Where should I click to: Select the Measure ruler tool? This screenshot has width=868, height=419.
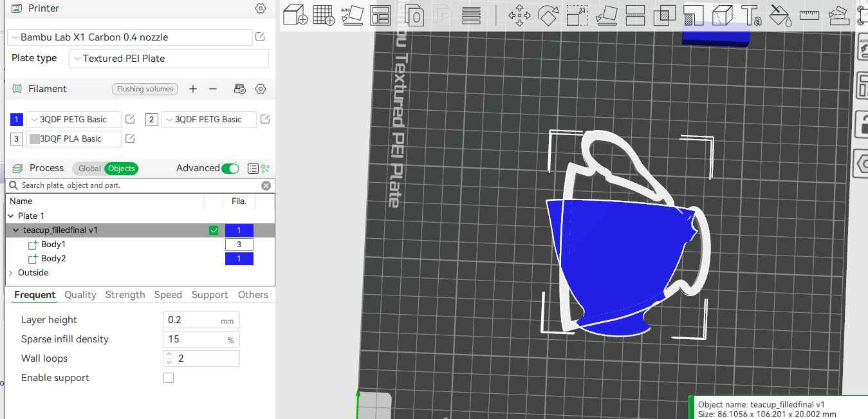point(809,15)
